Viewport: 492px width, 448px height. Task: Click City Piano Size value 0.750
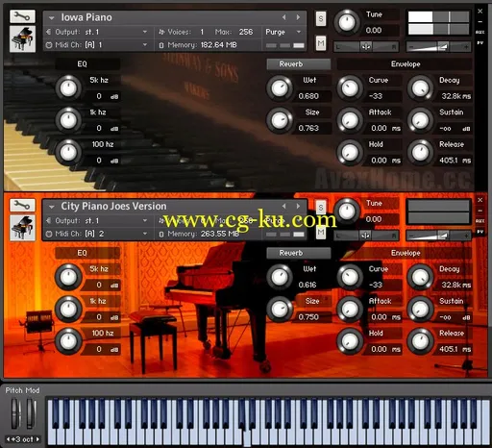coord(308,317)
